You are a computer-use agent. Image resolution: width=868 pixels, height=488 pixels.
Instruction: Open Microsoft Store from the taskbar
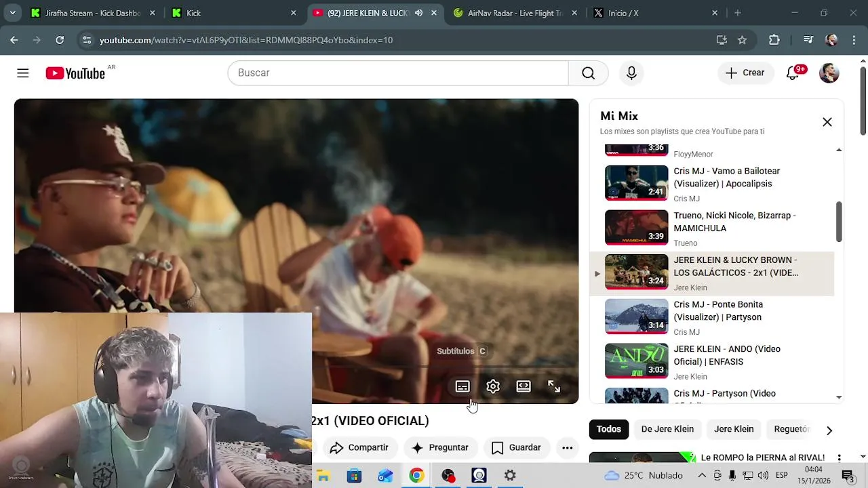354,476
